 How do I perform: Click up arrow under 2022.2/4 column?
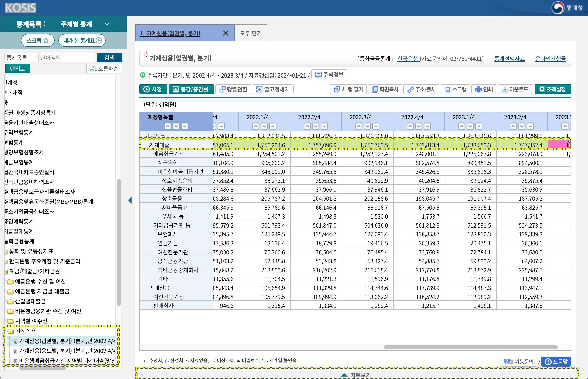coord(307,126)
